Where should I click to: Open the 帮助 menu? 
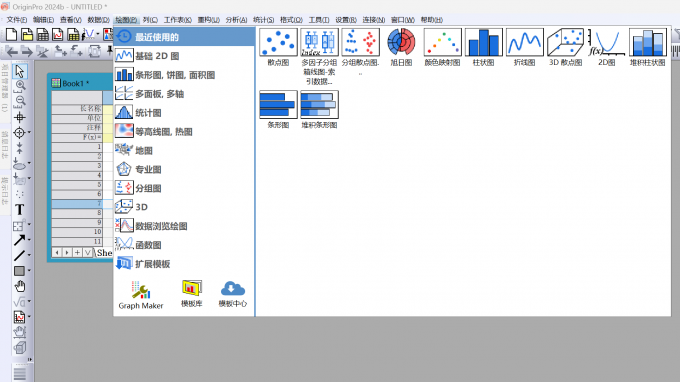(x=432, y=20)
